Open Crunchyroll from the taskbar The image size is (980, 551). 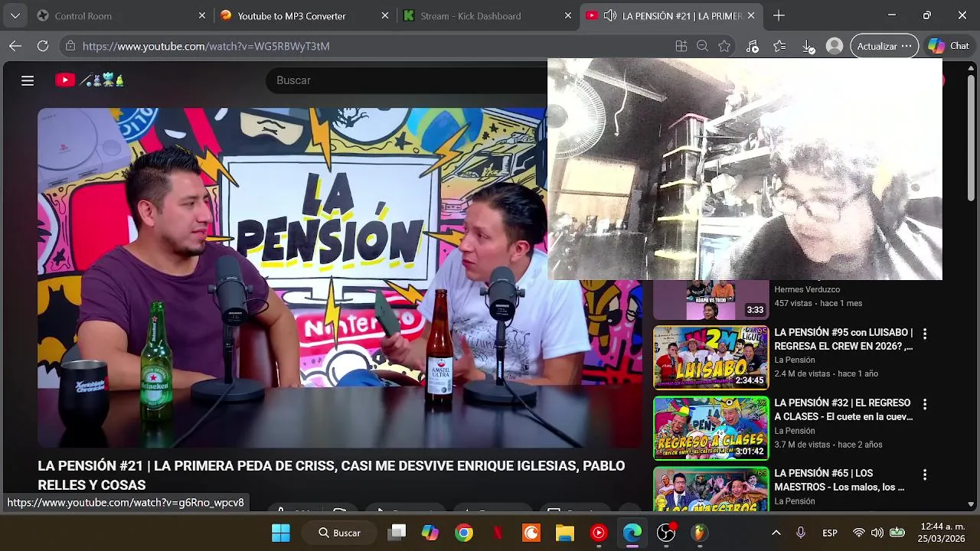pos(531,533)
